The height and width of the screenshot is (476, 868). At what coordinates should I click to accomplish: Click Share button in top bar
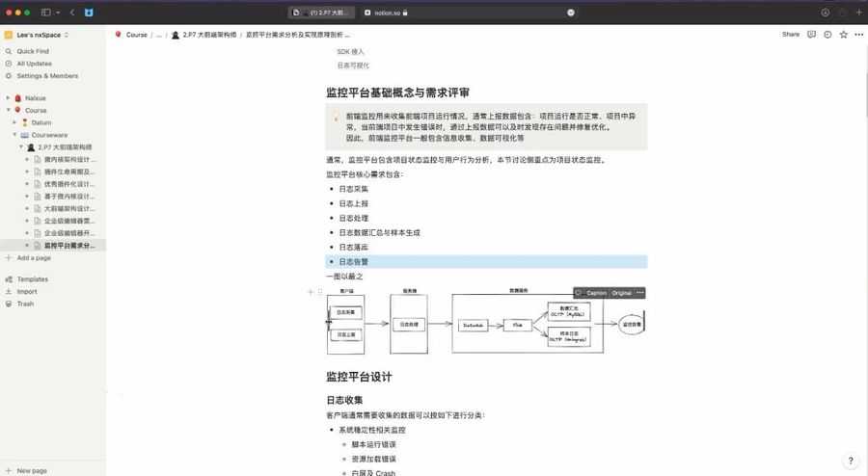[791, 35]
